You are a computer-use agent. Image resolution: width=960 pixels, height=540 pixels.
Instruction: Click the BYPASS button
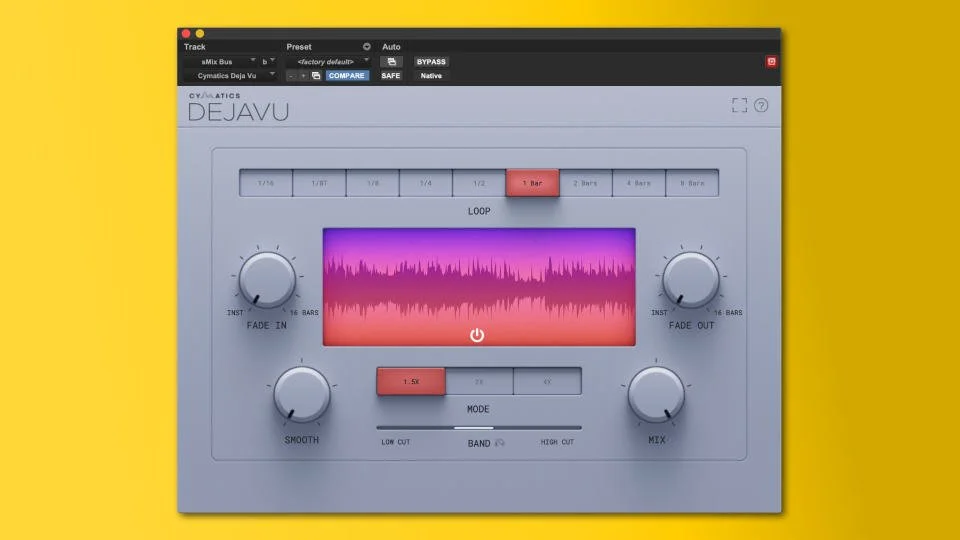(431, 62)
